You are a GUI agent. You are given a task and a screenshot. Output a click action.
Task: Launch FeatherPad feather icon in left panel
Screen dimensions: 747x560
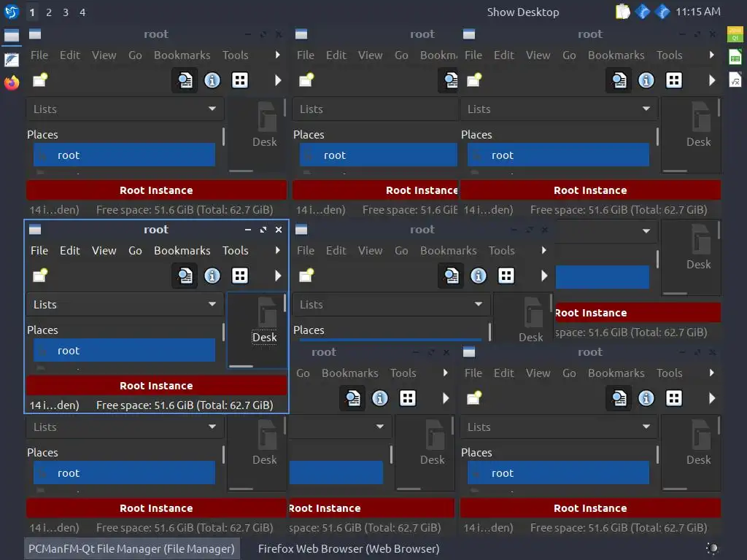coord(12,60)
